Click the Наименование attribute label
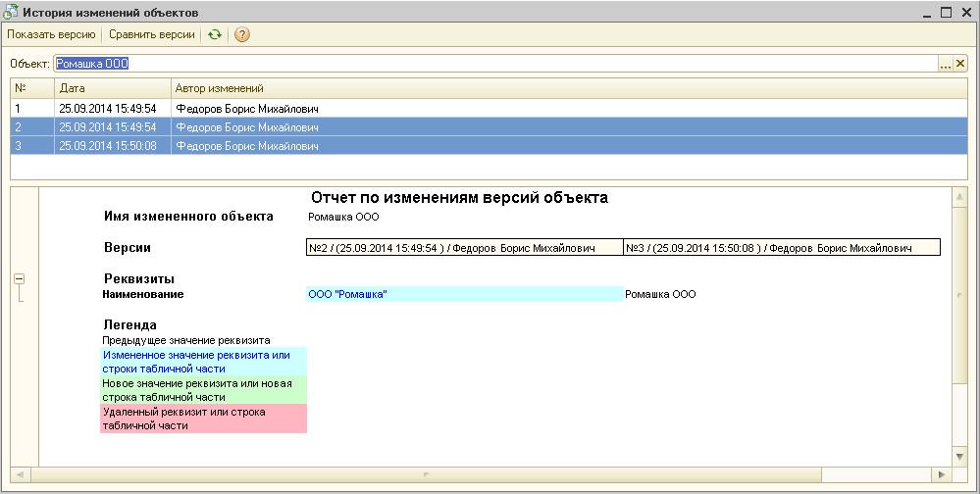 tap(143, 294)
